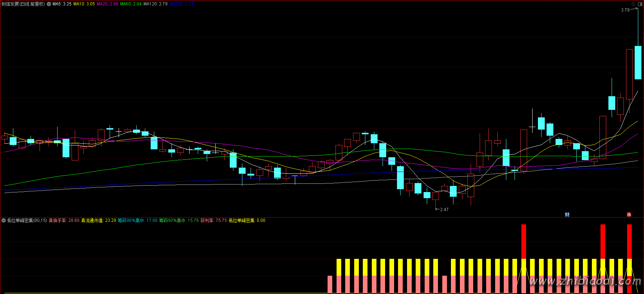Viewport: 644px width, 294px height.
Task: Click the blue MA250 label
Action: pyautogui.click(x=181, y=4)
